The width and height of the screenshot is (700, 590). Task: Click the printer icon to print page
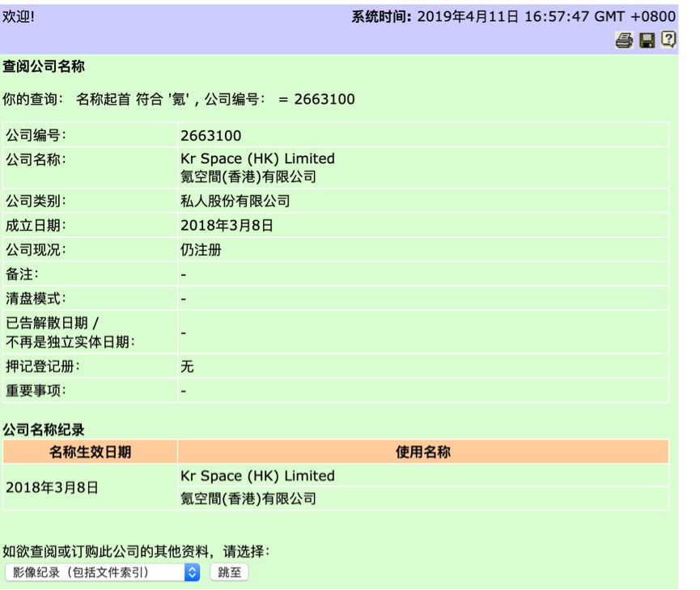click(x=624, y=40)
